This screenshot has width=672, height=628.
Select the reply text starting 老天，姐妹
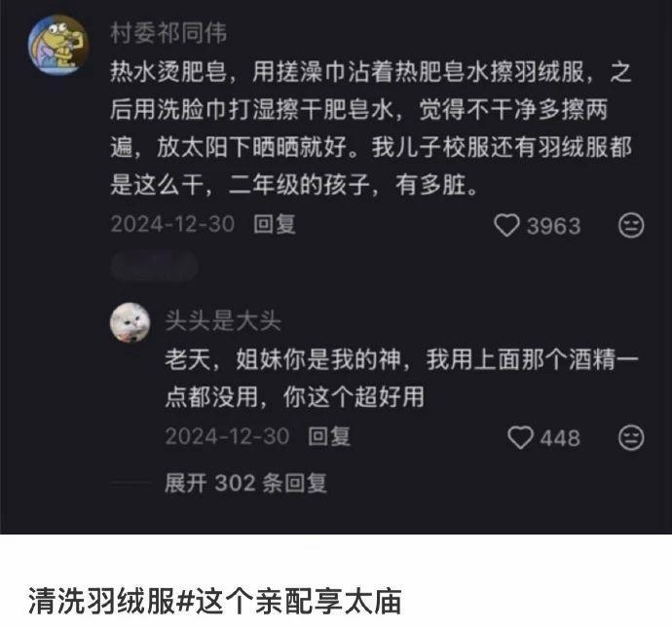pos(401,378)
